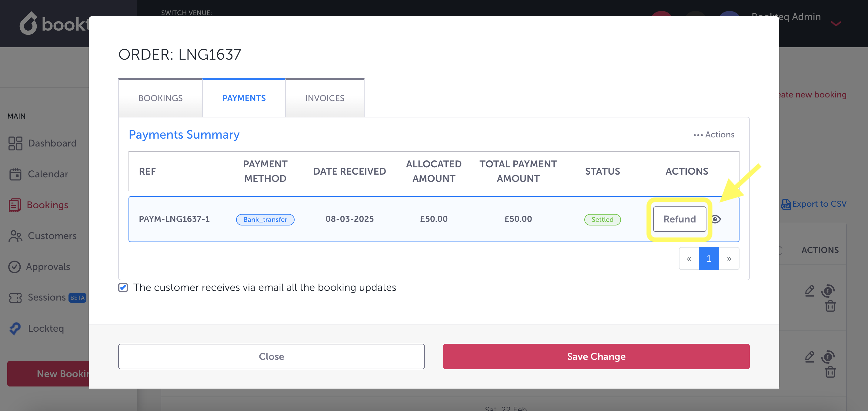Select page 1 in payments pagination
The image size is (868, 411).
(x=709, y=258)
